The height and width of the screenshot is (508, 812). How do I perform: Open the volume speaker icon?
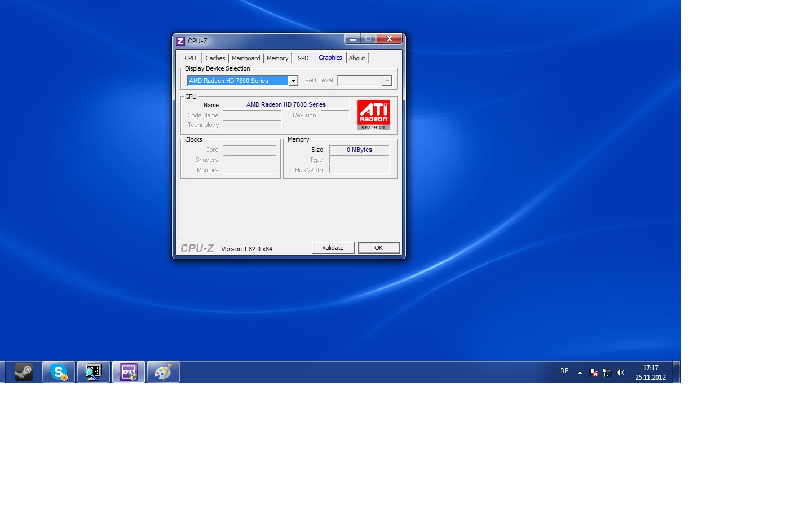[x=621, y=373]
